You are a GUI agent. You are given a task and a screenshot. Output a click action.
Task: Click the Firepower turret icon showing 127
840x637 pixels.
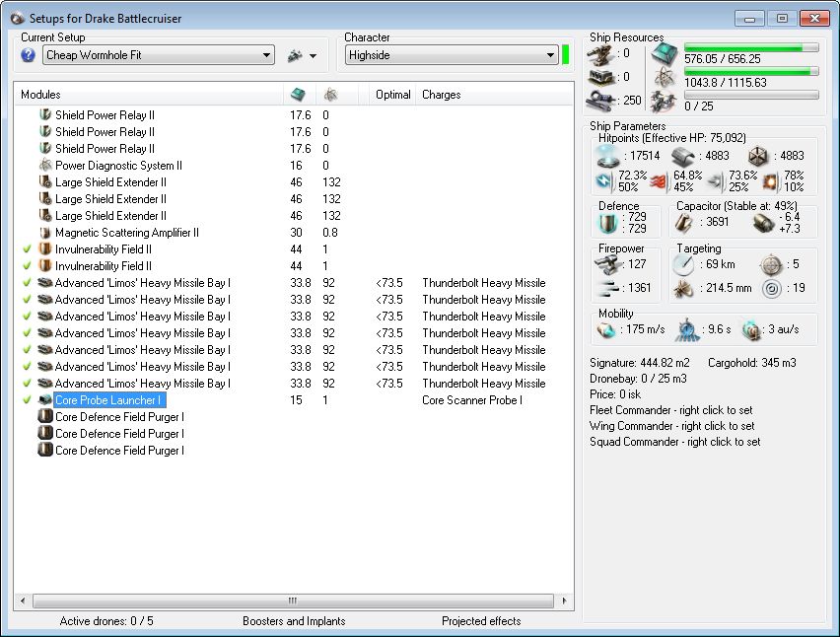(607, 264)
